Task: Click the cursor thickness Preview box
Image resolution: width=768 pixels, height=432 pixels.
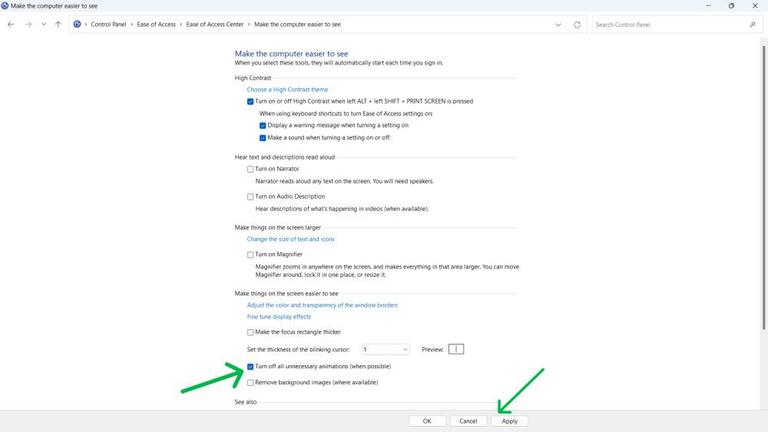Action: pyautogui.click(x=456, y=349)
